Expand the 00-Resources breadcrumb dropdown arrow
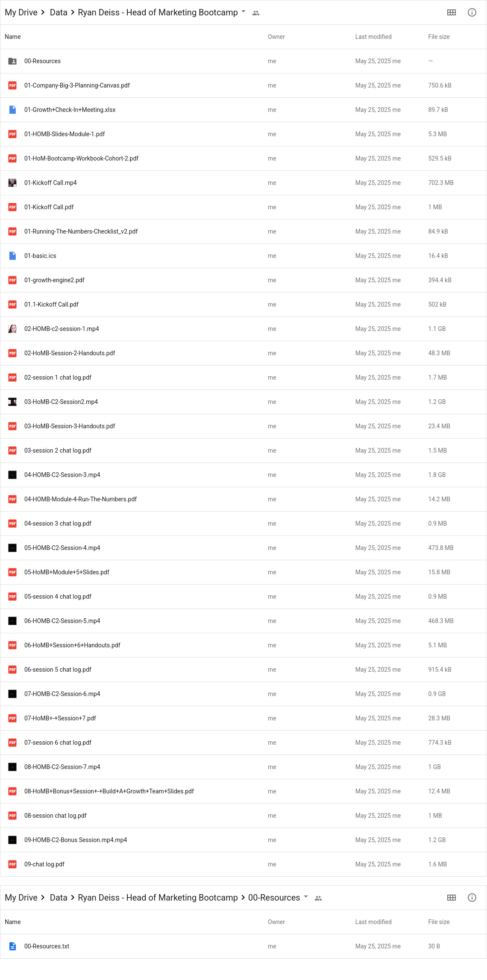Screen dimensions: 487x980 (x=306, y=897)
